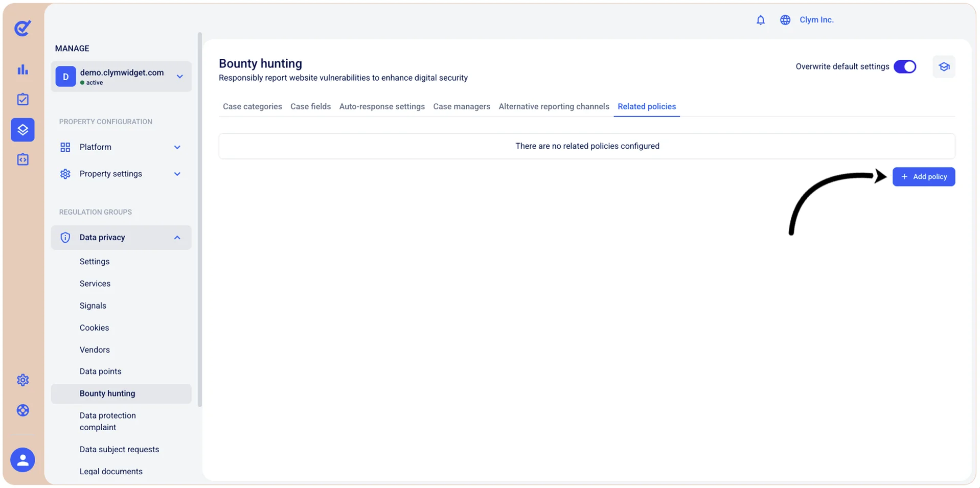This screenshot has height=488, width=980.
Task: Open the Services menu item
Action: (95, 284)
